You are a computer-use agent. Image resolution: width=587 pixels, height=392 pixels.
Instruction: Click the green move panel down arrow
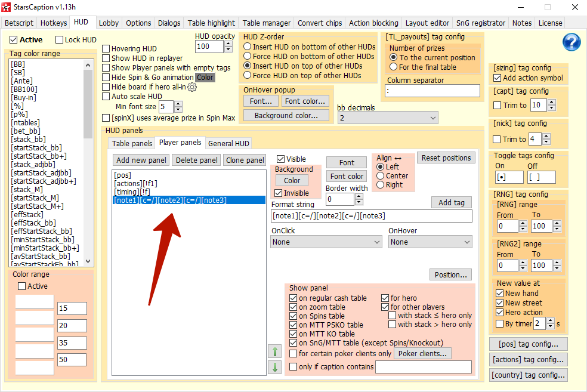[274, 367]
